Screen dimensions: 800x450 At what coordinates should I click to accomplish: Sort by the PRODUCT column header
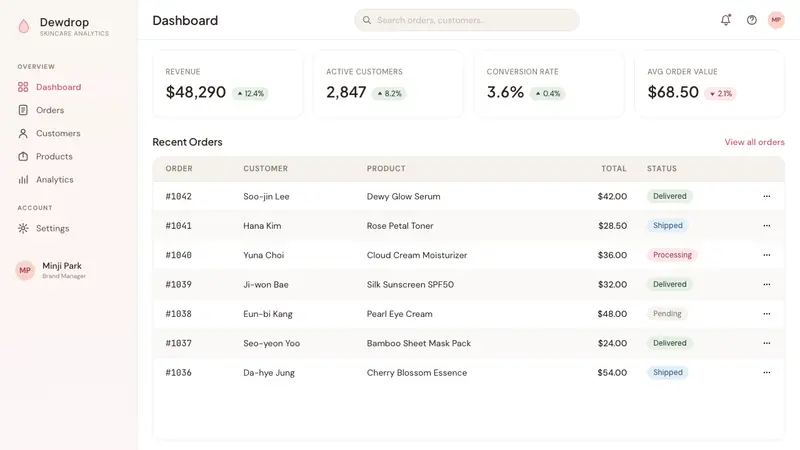pos(386,168)
